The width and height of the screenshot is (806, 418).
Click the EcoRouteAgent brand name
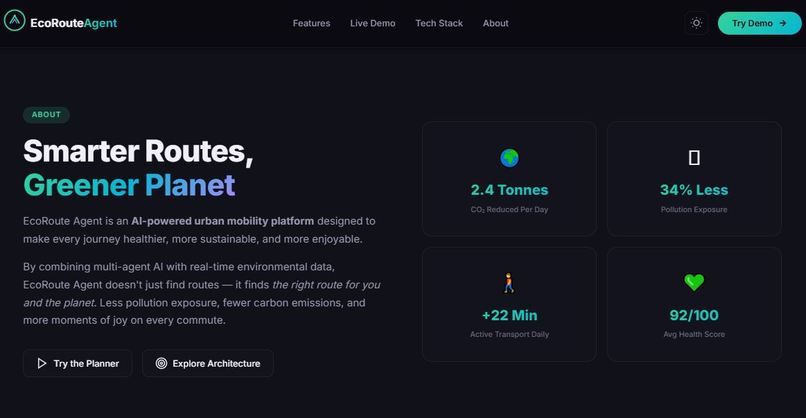(74, 23)
